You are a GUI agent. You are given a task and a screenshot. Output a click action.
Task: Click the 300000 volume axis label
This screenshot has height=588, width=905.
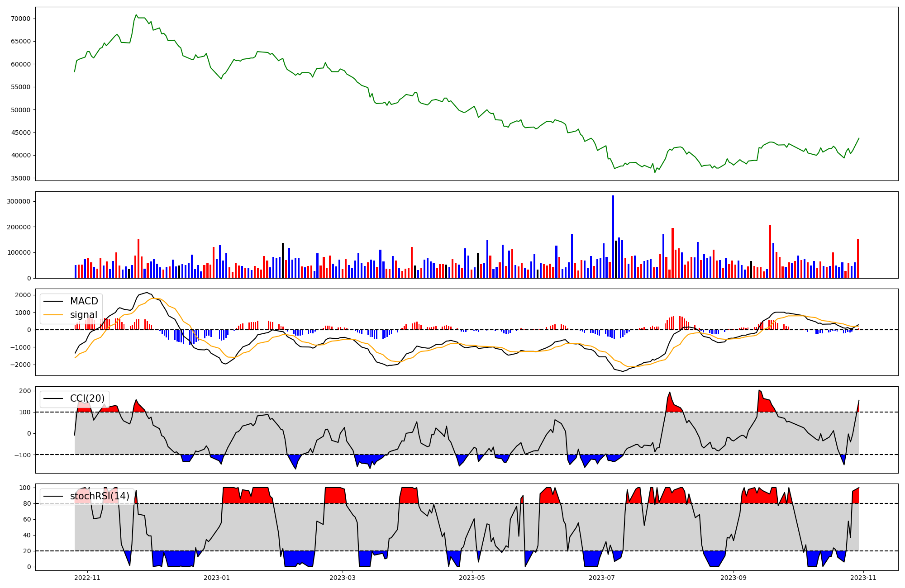pyautogui.click(x=19, y=201)
